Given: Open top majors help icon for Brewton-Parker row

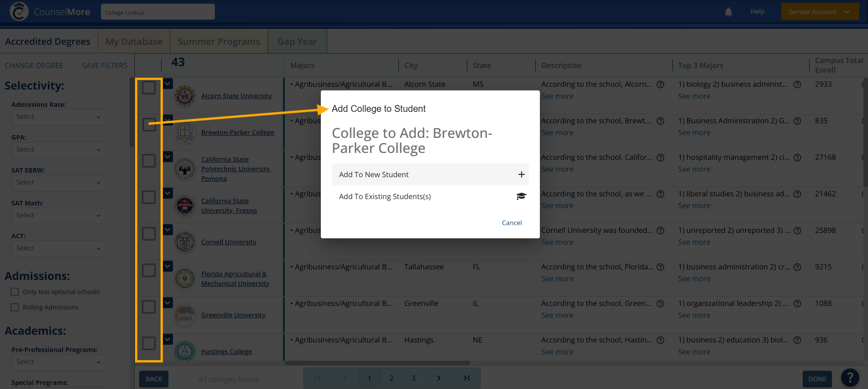Looking at the screenshot, I should [x=797, y=121].
